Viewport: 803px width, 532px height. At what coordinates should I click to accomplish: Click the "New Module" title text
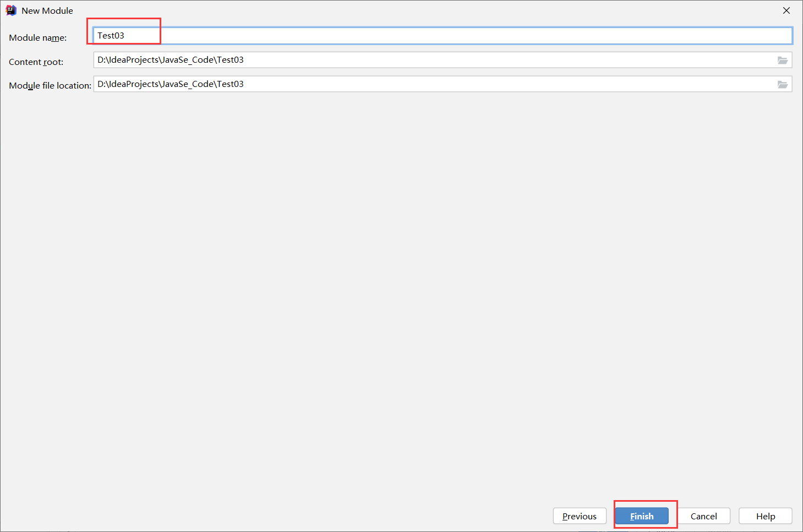pos(47,10)
